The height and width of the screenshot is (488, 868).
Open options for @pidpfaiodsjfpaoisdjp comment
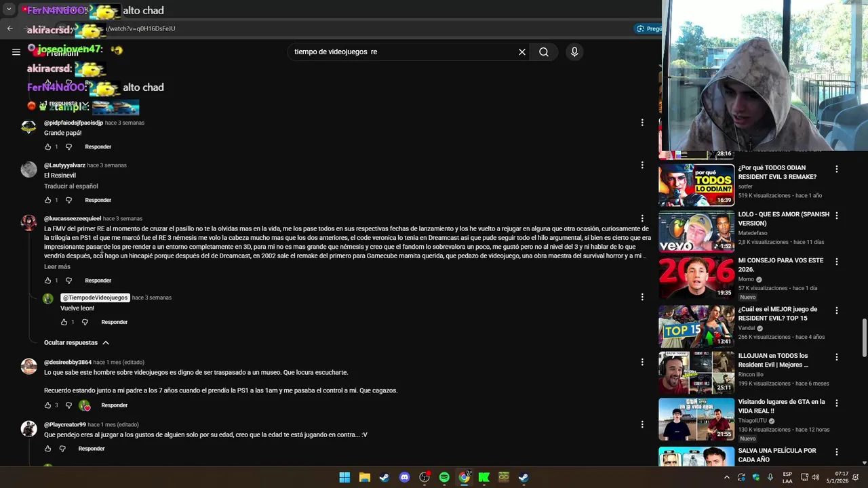642,123
